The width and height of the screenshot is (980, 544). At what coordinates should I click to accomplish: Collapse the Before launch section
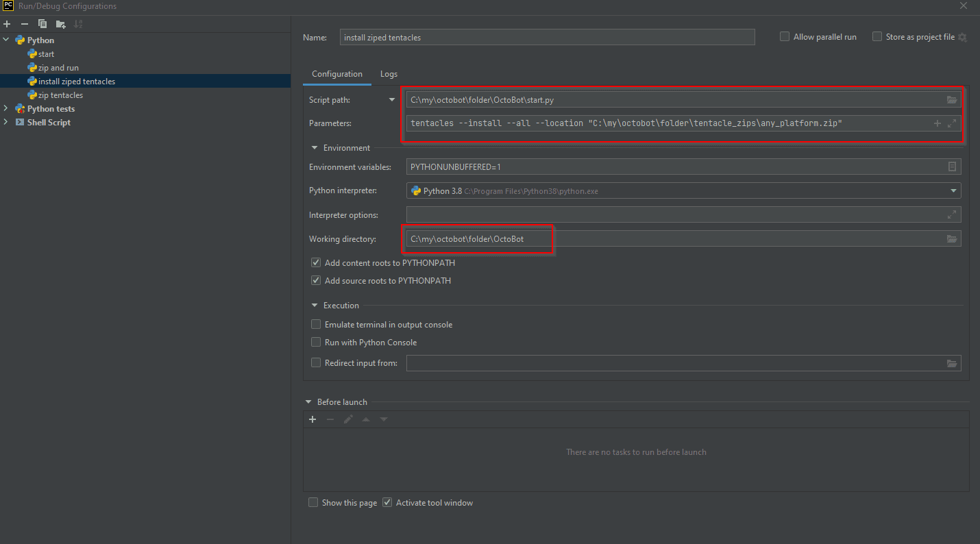(x=308, y=402)
